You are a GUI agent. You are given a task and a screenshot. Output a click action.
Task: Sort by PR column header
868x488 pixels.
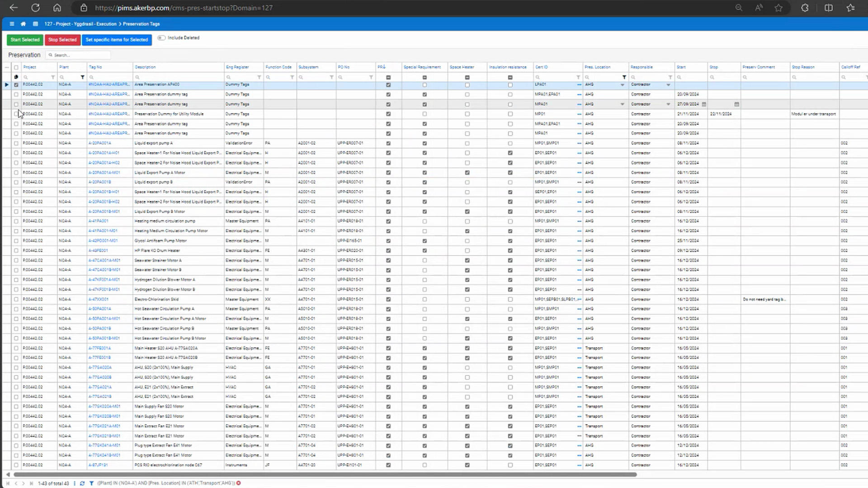tap(382, 67)
